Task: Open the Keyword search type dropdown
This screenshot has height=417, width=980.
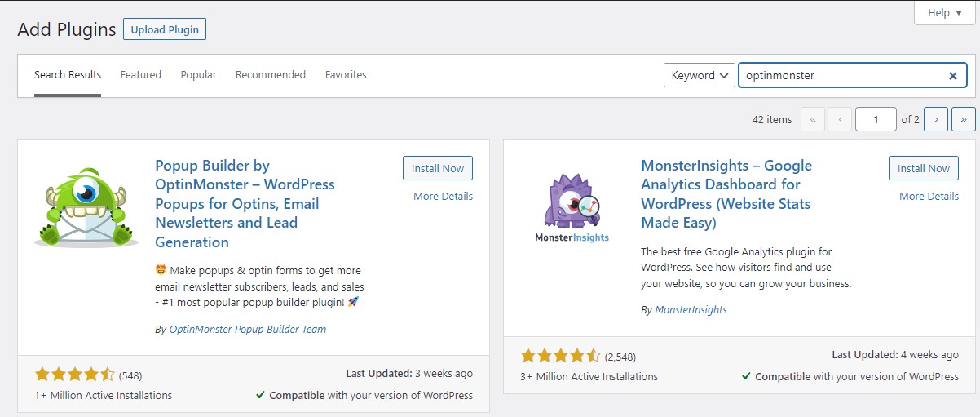Action: point(700,75)
